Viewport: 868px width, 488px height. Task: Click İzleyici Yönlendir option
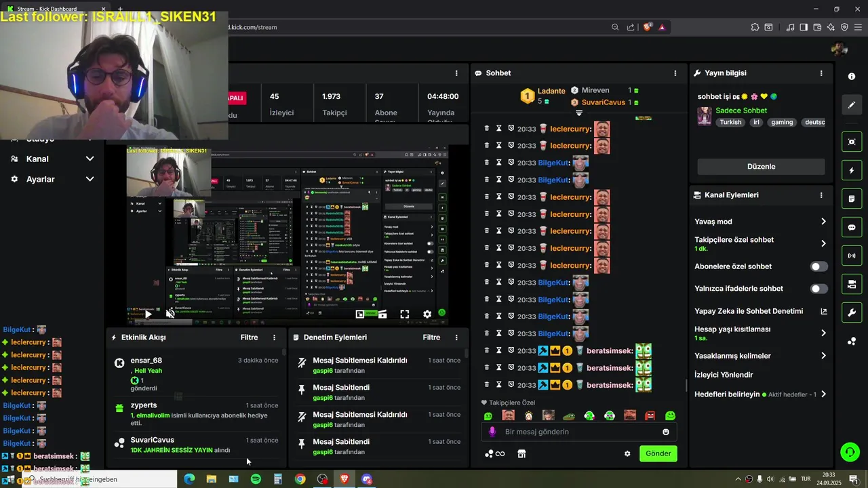(724, 375)
